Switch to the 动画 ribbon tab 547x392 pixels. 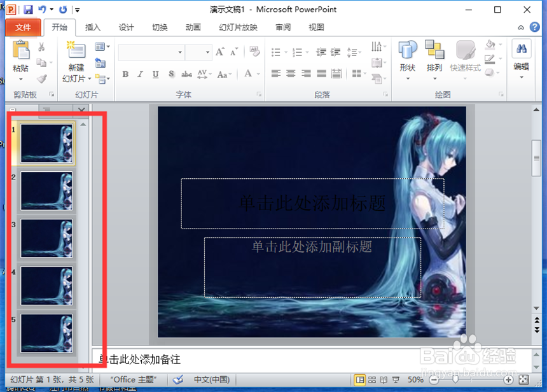coord(193,27)
